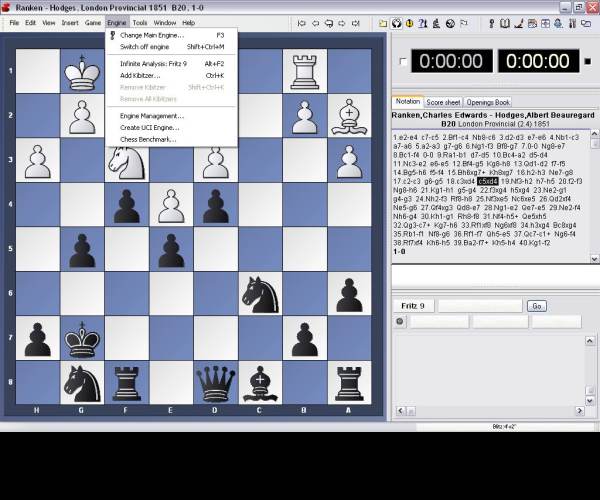
Task: Click the Go button in engine pane
Action: click(x=536, y=306)
